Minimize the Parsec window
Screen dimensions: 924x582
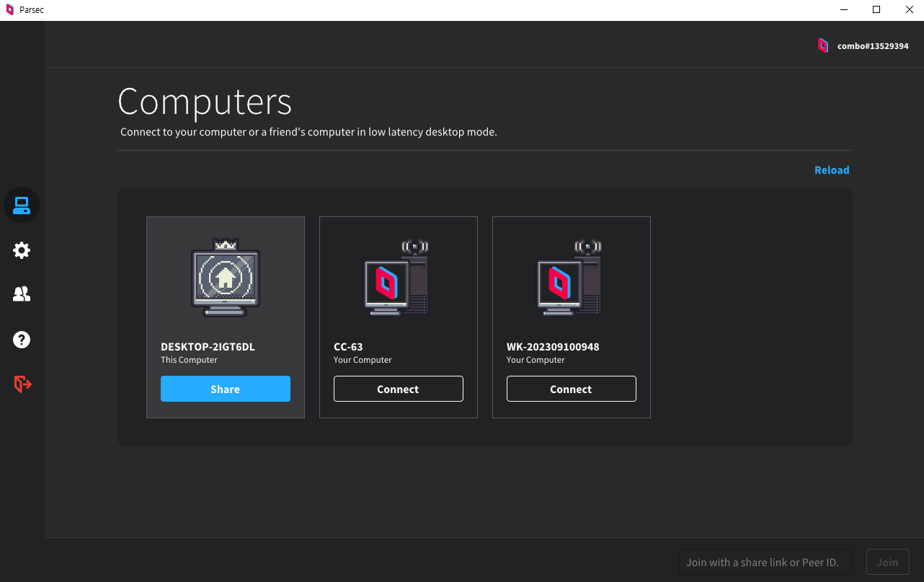click(x=843, y=10)
